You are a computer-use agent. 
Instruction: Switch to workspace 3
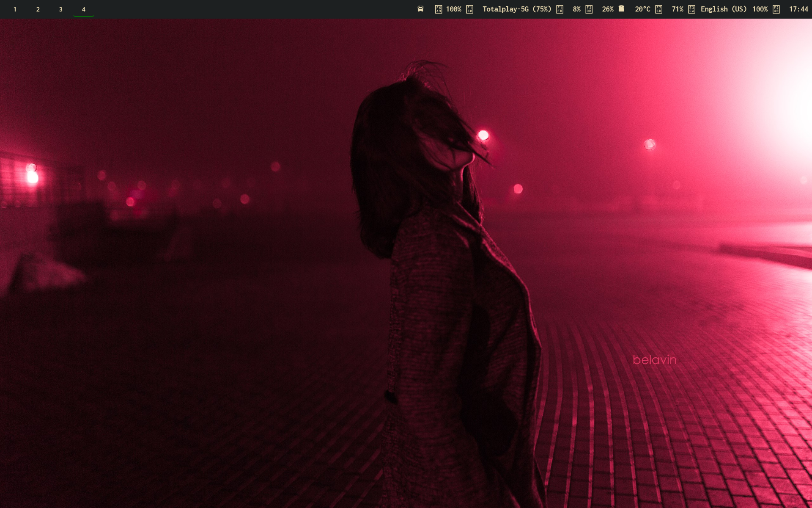coord(60,9)
